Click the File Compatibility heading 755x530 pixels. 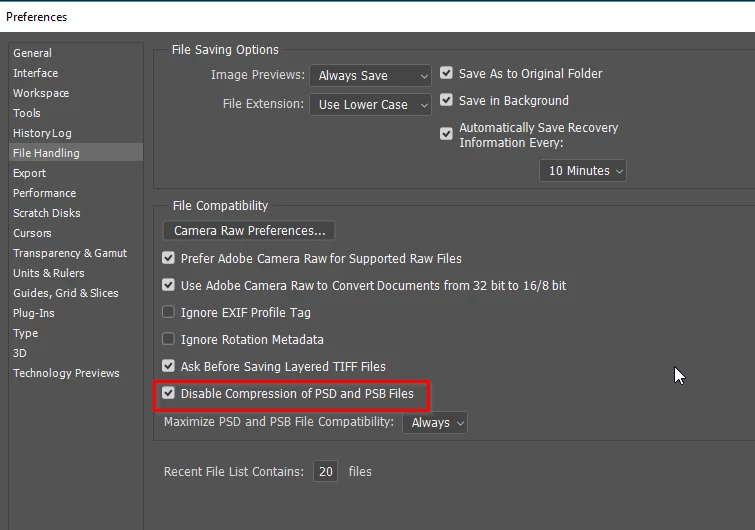[221, 206]
